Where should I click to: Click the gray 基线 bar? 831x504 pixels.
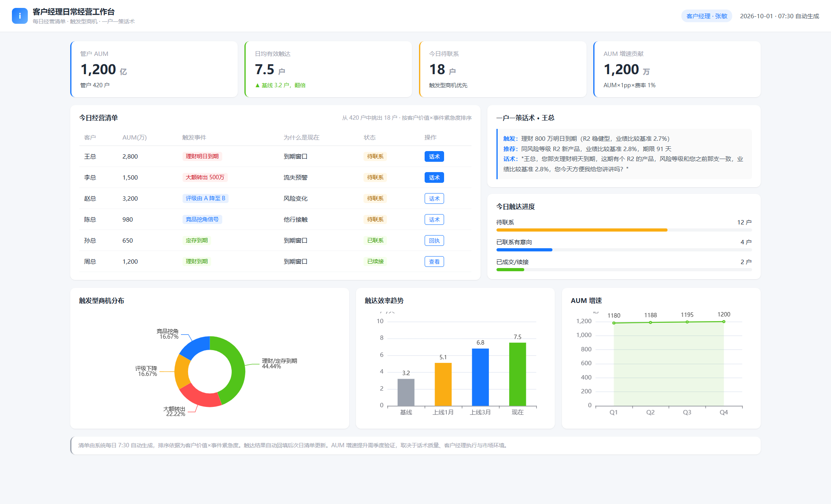406,393
